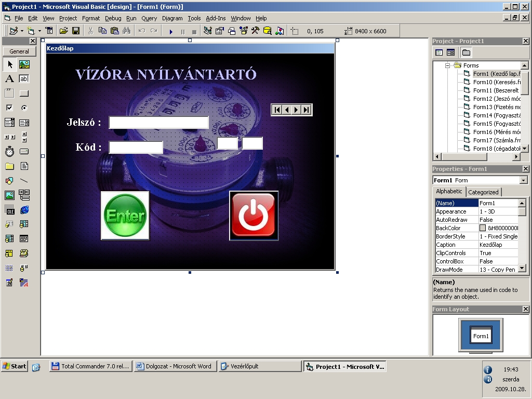
Task: Select the Timer control stopwatch tool
Action: point(10,151)
